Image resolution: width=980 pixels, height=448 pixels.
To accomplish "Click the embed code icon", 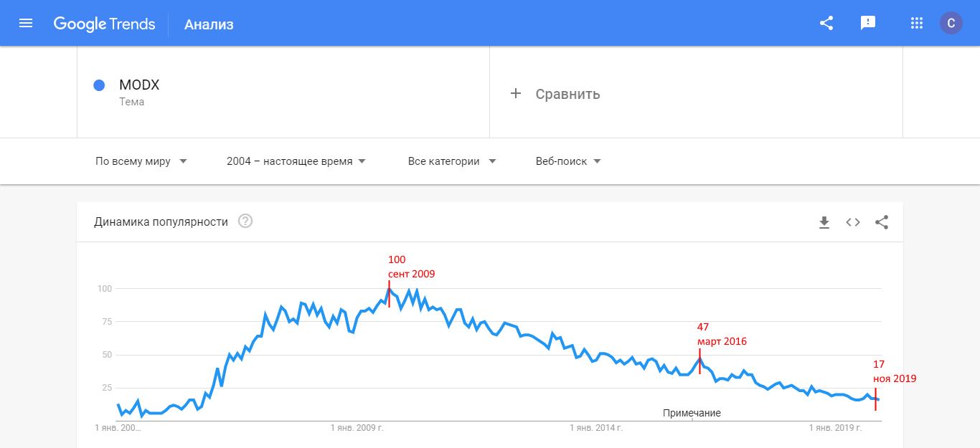I will tap(853, 222).
